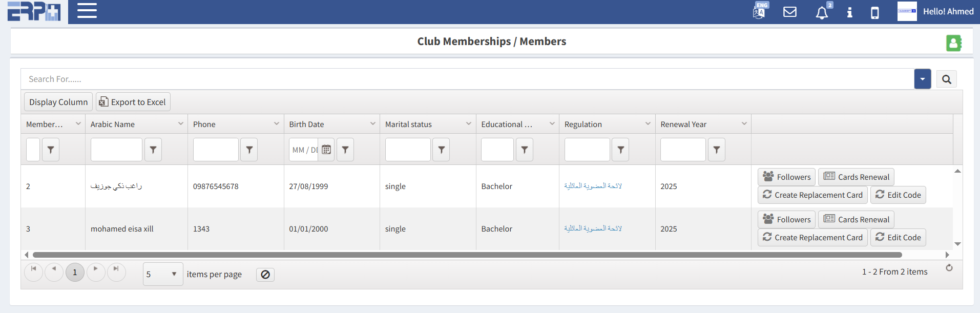Expand the search options dropdown arrow
The image size is (980, 313).
click(922, 79)
